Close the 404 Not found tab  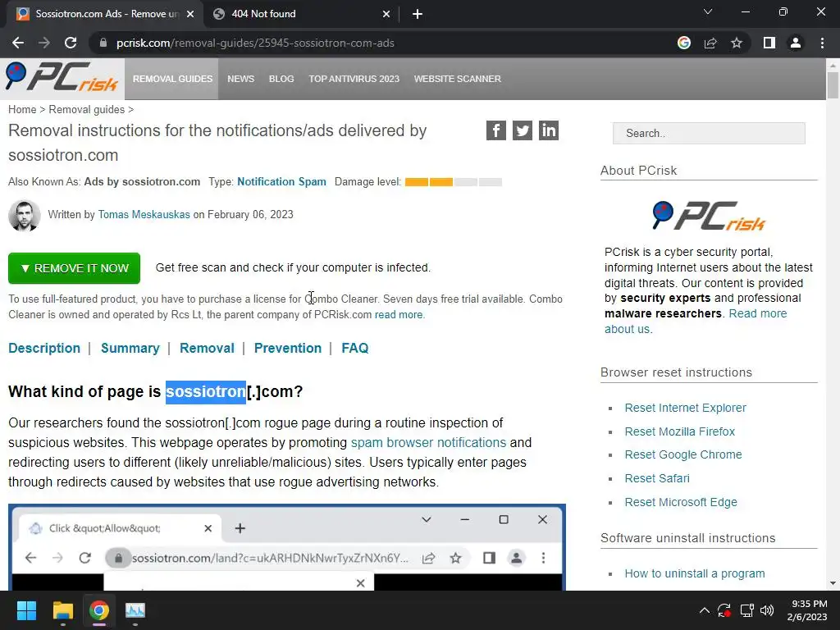(386, 14)
